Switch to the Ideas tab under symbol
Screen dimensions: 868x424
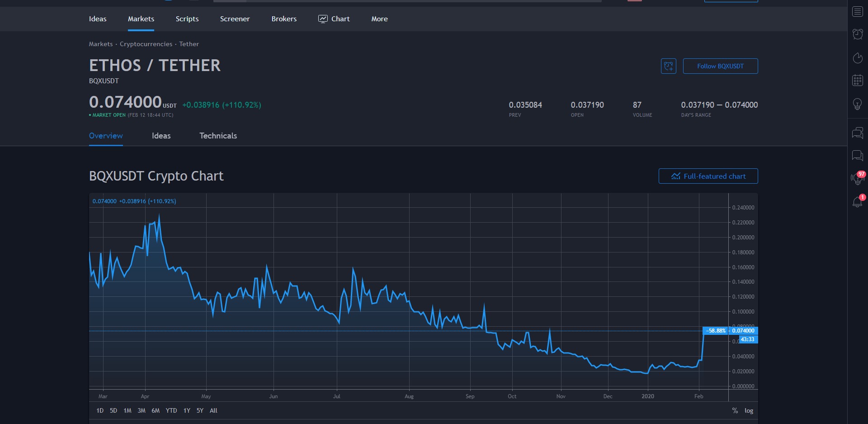(161, 136)
